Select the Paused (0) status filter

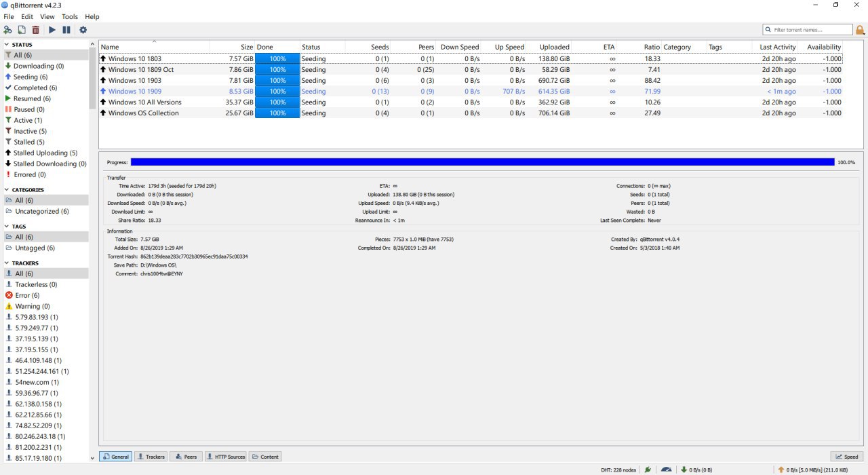tap(29, 109)
